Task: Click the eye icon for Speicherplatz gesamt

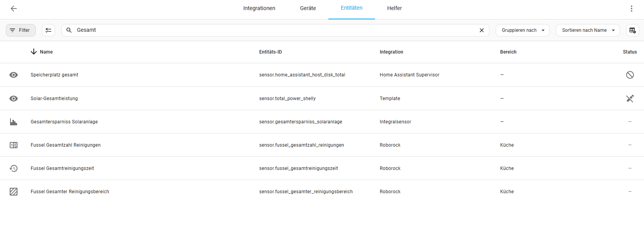Action: (14, 75)
